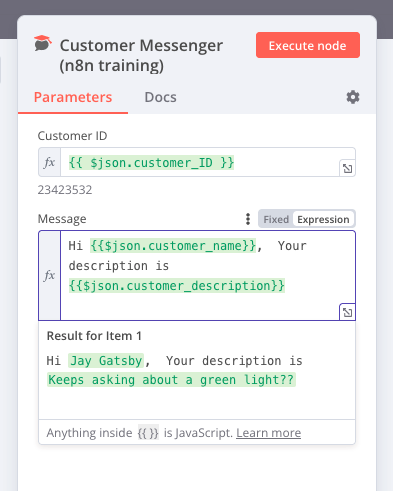Switch Message mode to Fixed
This screenshot has height=491, width=393.
tap(276, 219)
